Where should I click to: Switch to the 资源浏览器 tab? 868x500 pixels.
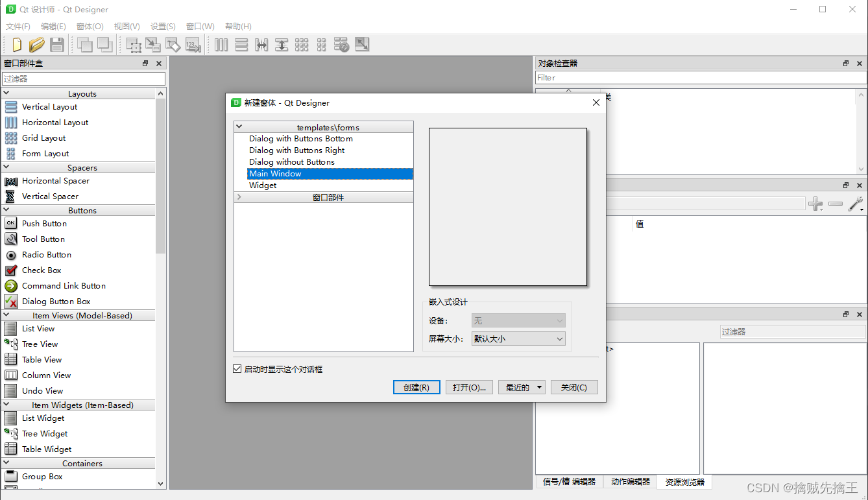(x=684, y=482)
